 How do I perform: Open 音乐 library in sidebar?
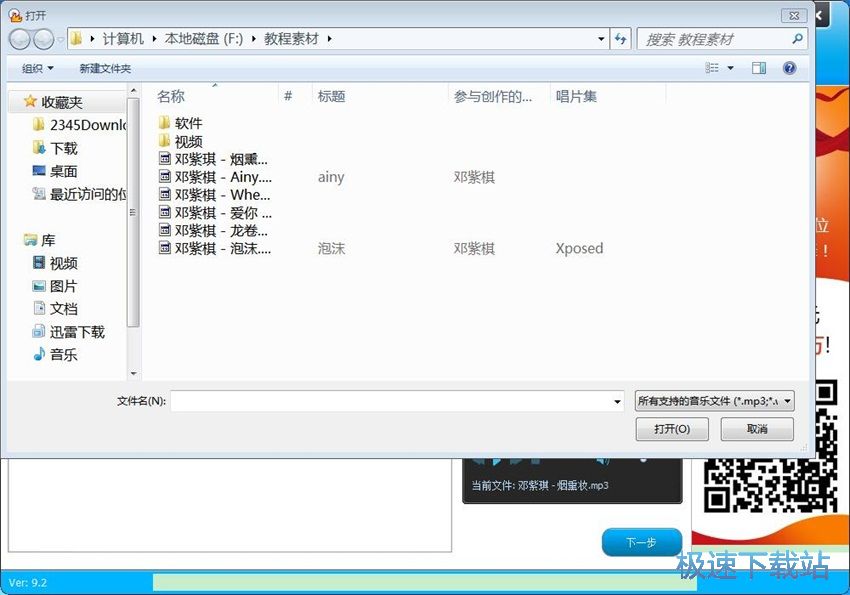[x=55, y=354]
